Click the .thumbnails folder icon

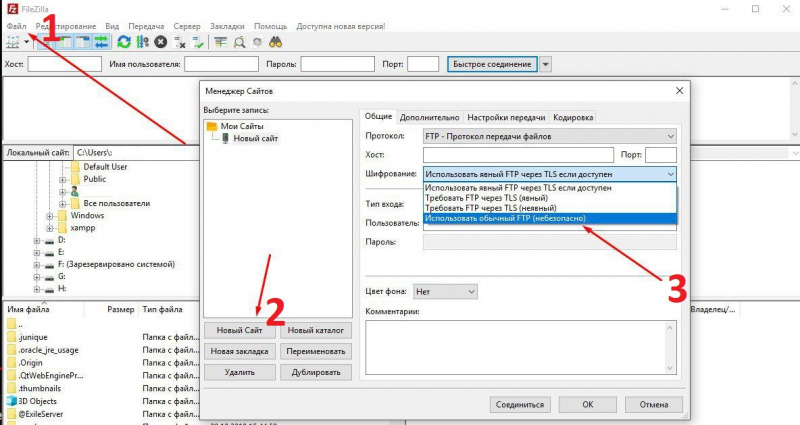click(x=12, y=388)
